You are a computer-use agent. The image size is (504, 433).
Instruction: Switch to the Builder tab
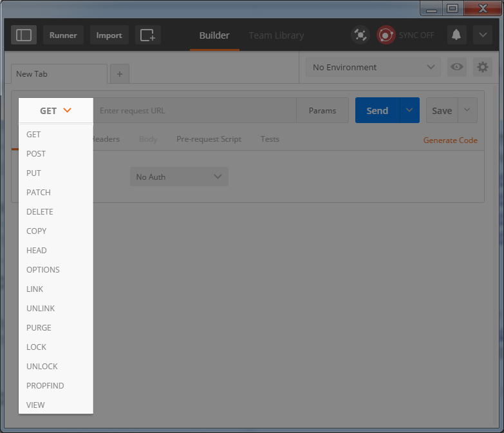pos(214,35)
